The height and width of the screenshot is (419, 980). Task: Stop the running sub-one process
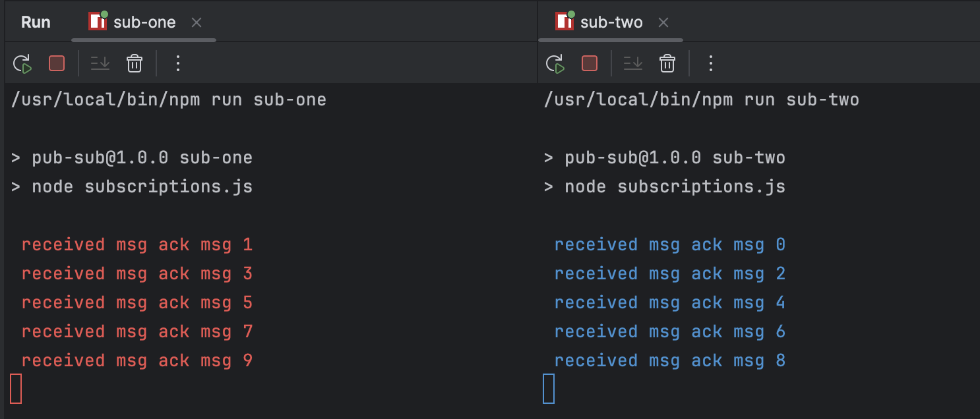[x=57, y=63]
